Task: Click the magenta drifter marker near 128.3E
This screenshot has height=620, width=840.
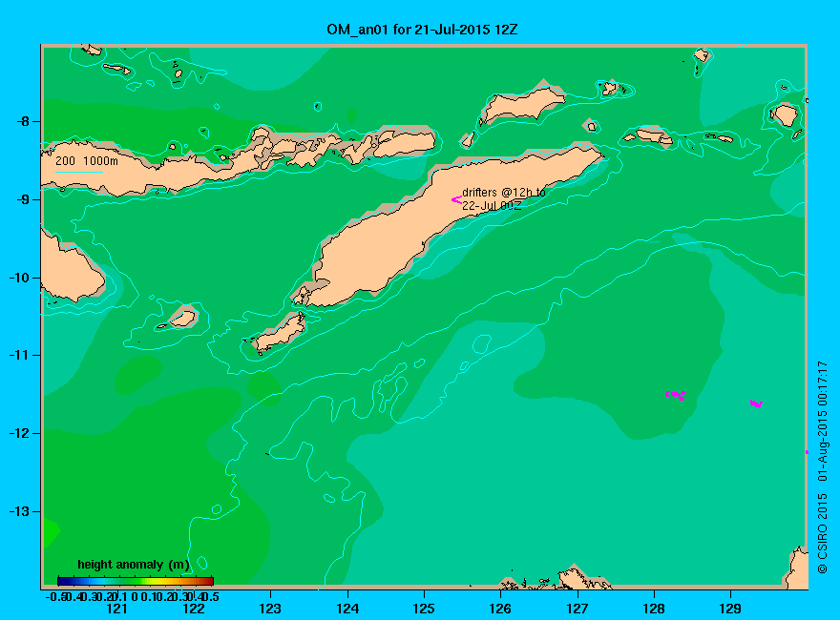Action: [x=676, y=395]
